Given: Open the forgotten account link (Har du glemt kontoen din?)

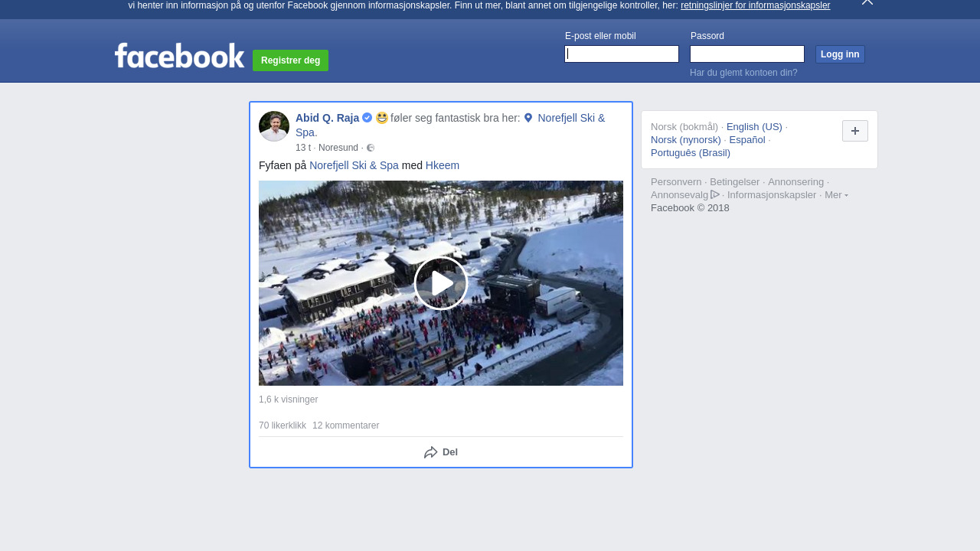Looking at the screenshot, I should pos(743,73).
